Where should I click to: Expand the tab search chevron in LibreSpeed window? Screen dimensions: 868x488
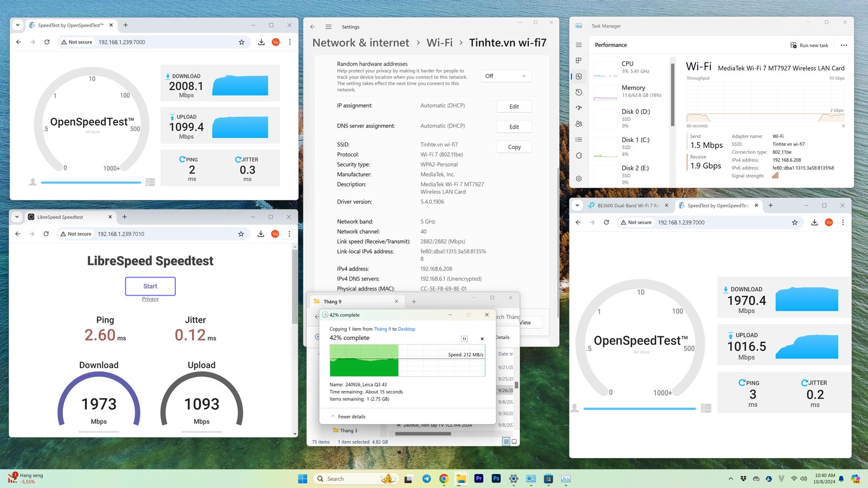17,217
